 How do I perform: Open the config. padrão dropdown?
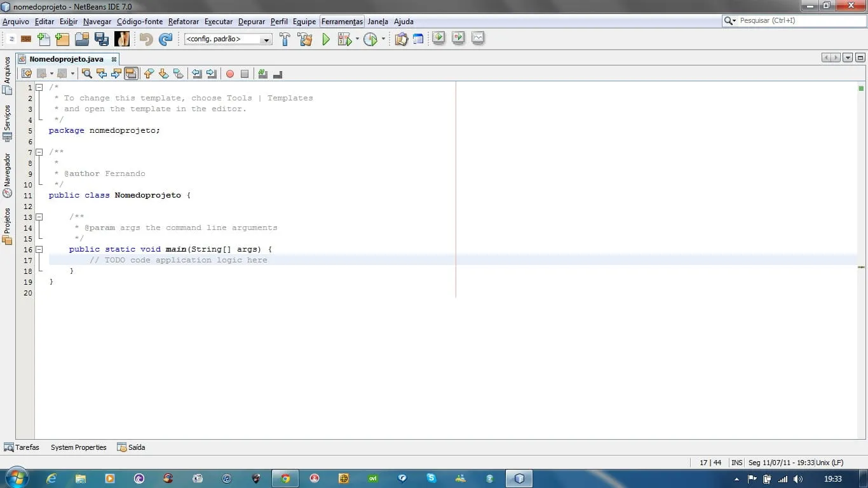point(228,39)
